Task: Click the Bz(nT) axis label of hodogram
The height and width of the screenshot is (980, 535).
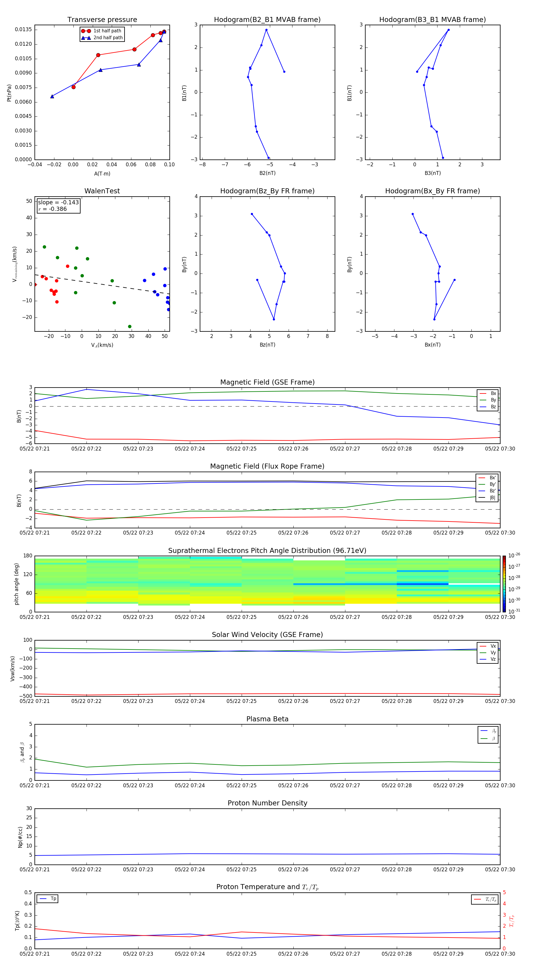Action: [x=267, y=345]
